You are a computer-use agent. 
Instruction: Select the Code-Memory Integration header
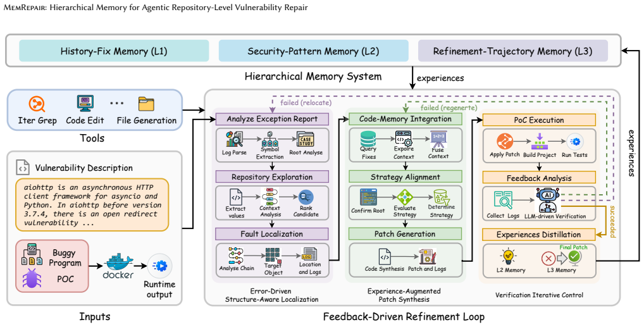tap(406, 119)
